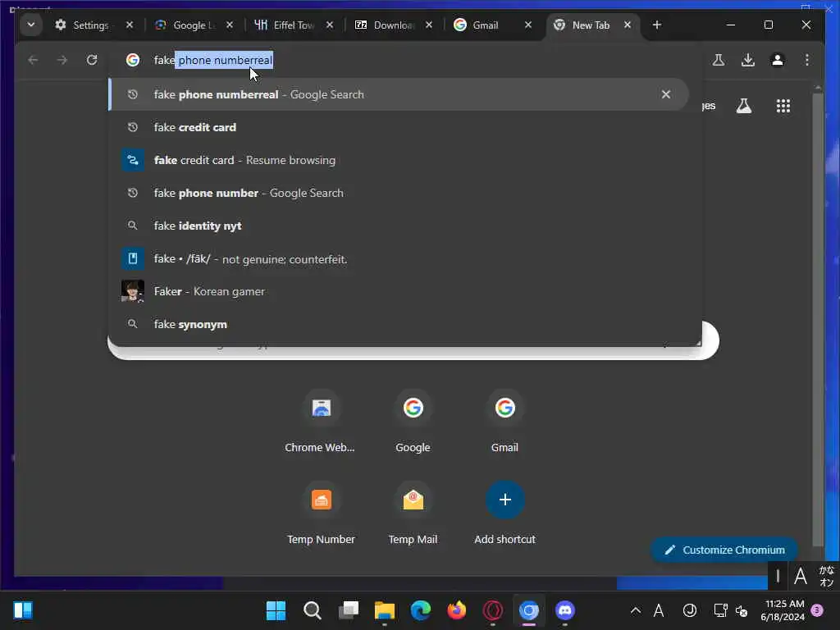Open the Google apps grid
This screenshot has height=630, width=840.
(x=783, y=106)
